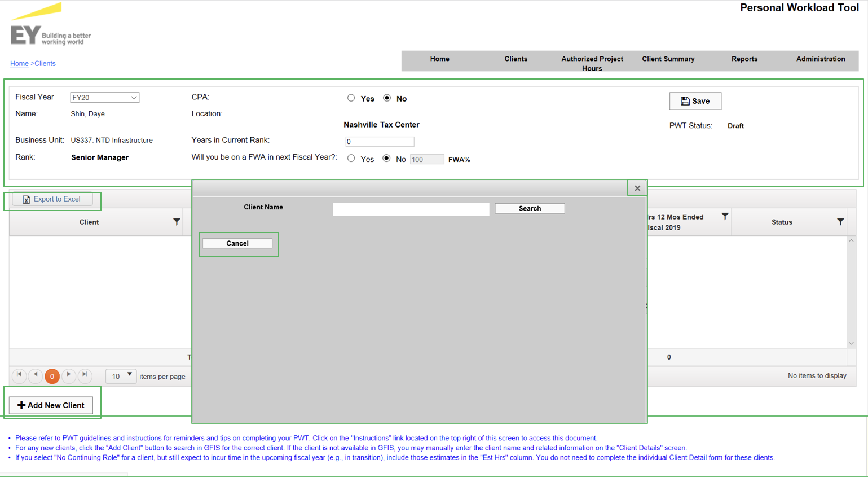The width and height of the screenshot is (868, 477).
Task: Click the Add New Client button
Action: coord(51,405)
